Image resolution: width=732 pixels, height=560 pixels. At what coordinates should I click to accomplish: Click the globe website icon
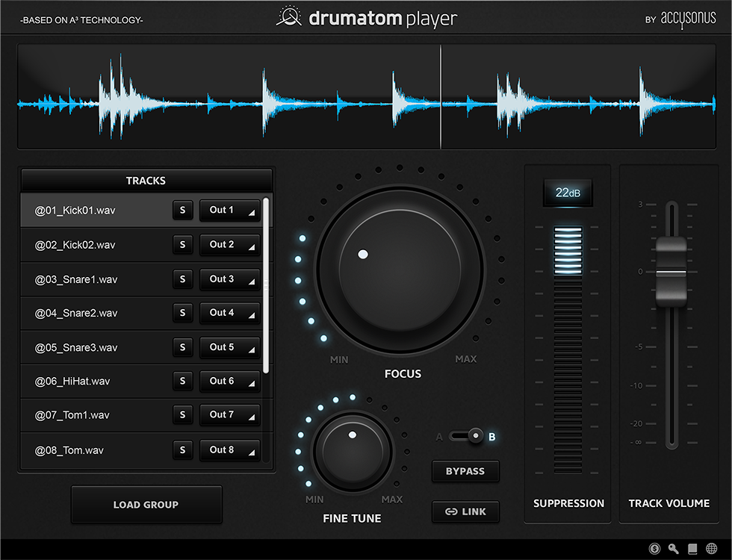(711, 549)
